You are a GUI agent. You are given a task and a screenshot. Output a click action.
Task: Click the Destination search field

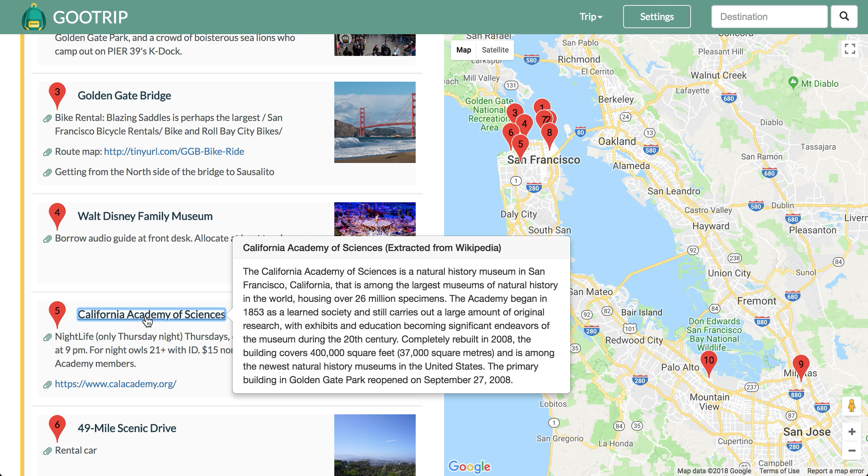(x=769, y=17)
